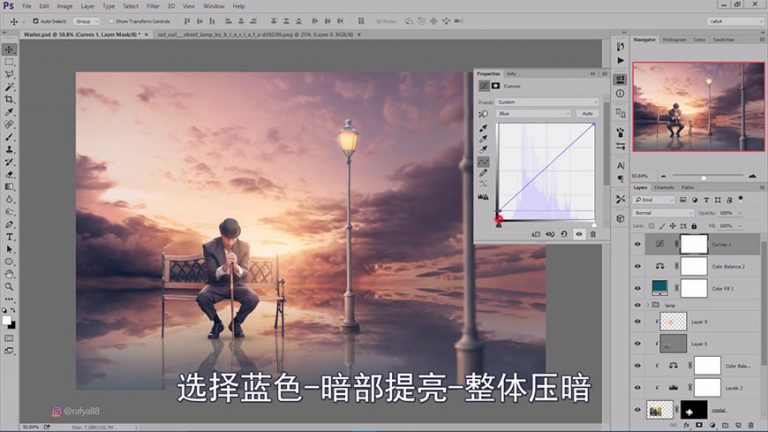Pick the white point eyedropper in Curves
Viewport: 768px width, 432px height.
tap(483, 150)
